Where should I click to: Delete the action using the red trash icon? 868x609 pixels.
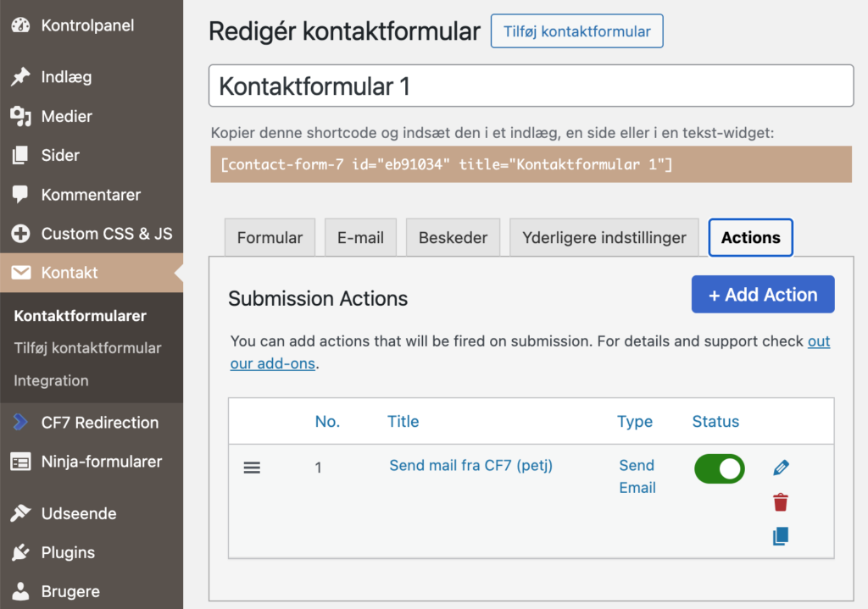pos(781,502)
